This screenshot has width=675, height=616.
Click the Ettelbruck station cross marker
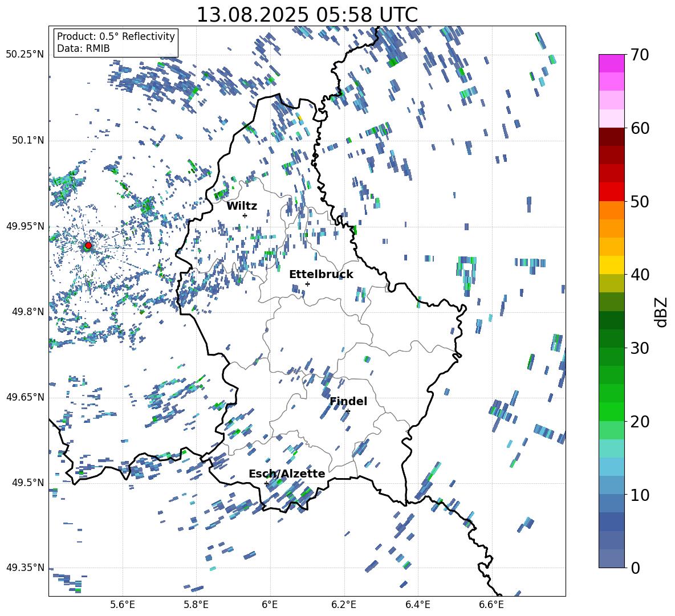pos(307,284)
